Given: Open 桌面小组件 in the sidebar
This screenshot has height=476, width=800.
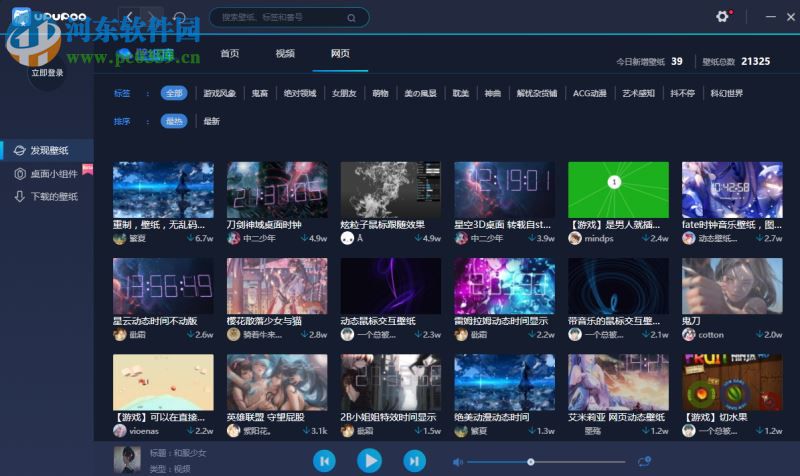Looking at the screenshot, I should click(47, 173).
